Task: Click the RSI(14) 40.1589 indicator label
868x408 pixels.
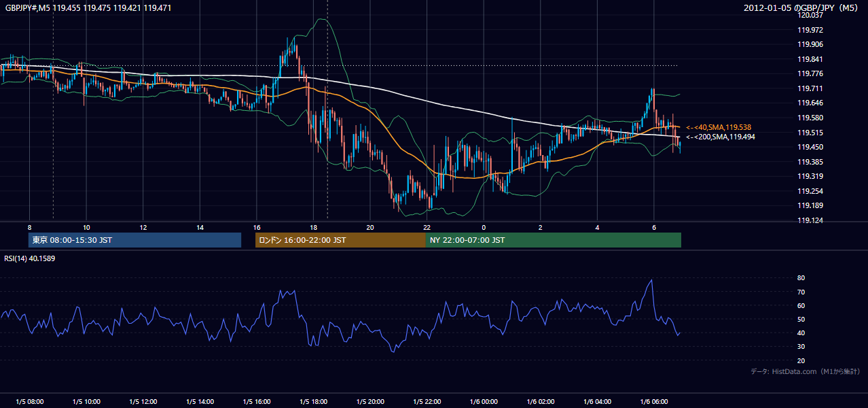Action: [30, 258]
